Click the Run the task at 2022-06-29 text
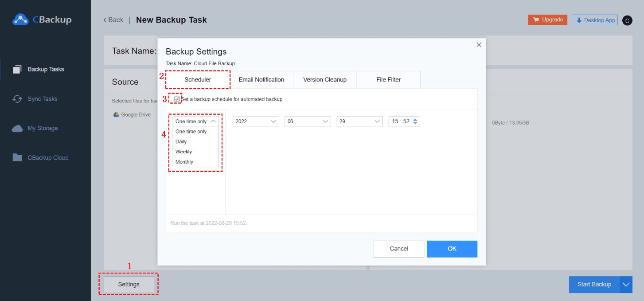 208,223
